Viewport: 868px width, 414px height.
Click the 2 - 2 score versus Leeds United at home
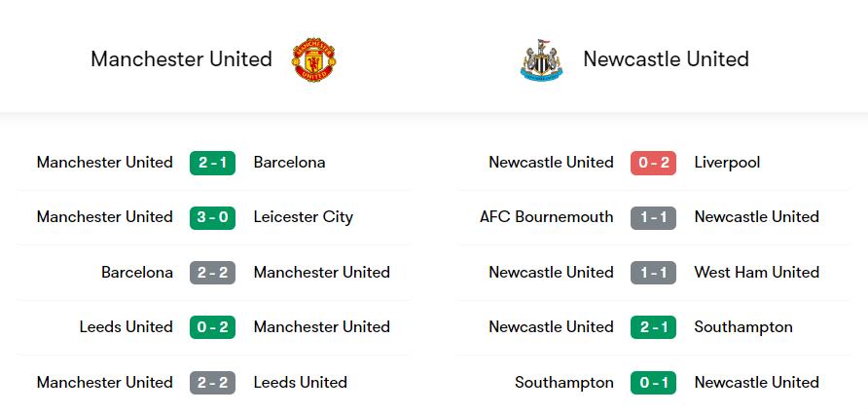coord(212,383)
